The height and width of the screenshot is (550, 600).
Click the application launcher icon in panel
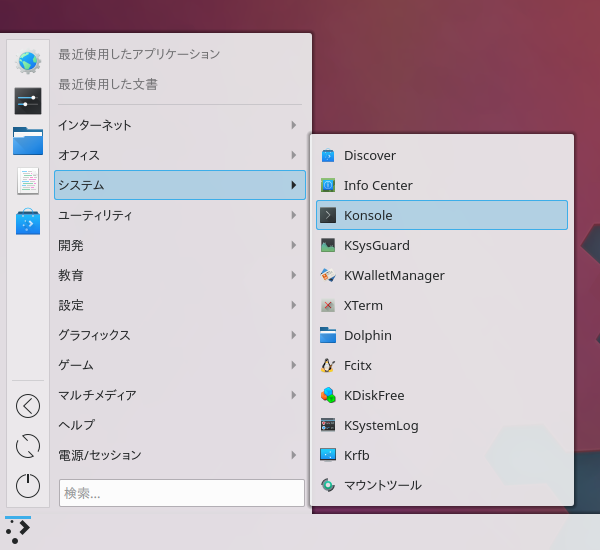tap(18, 530)
